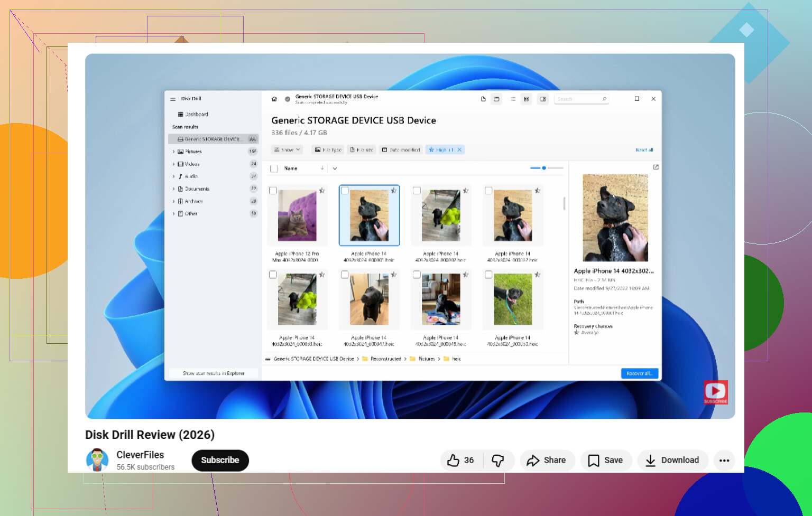Click Show scan results in Explorer
The width and height of the screenshot is (812, 516).
tap(214, 373)
